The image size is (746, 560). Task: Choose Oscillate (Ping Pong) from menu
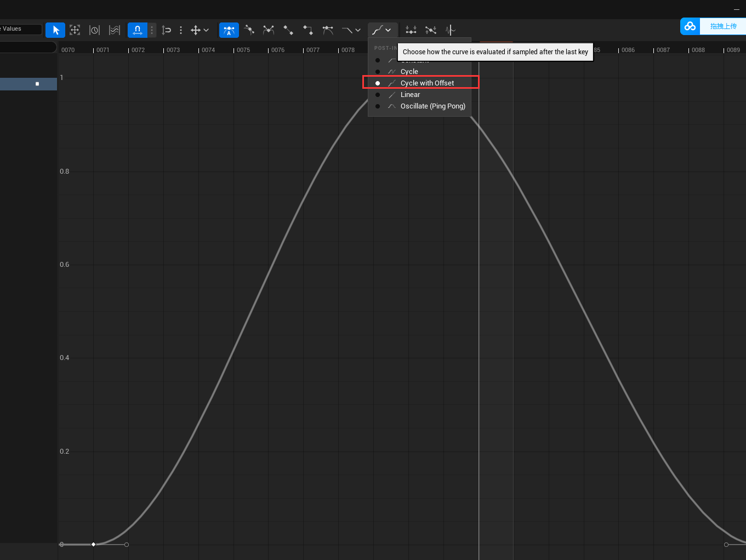[x=432, y=106]
